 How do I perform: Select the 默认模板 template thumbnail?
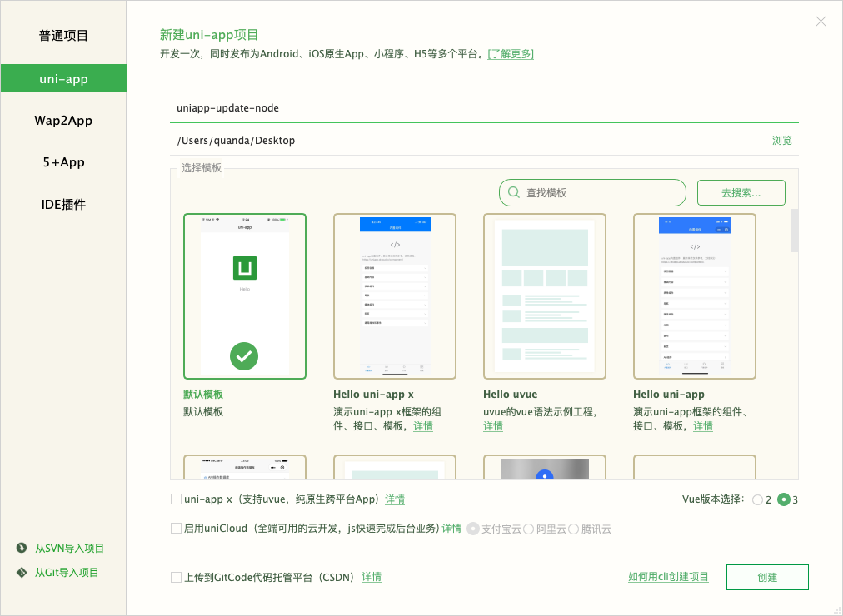[245, 296]
